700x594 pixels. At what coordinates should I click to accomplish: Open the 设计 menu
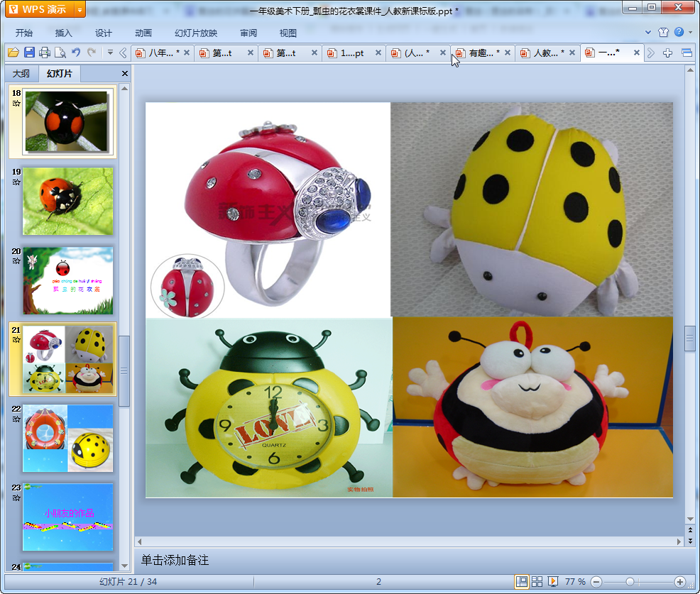(x=103, y=33)
